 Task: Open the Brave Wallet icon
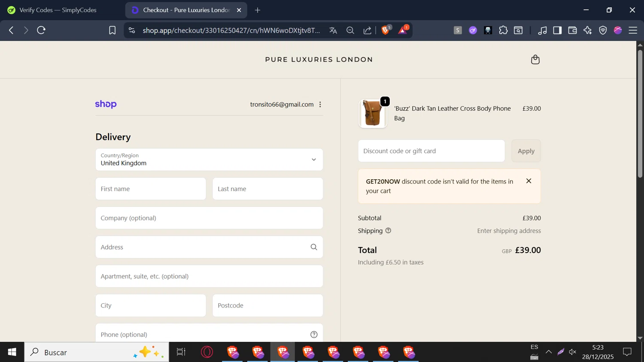572,30
